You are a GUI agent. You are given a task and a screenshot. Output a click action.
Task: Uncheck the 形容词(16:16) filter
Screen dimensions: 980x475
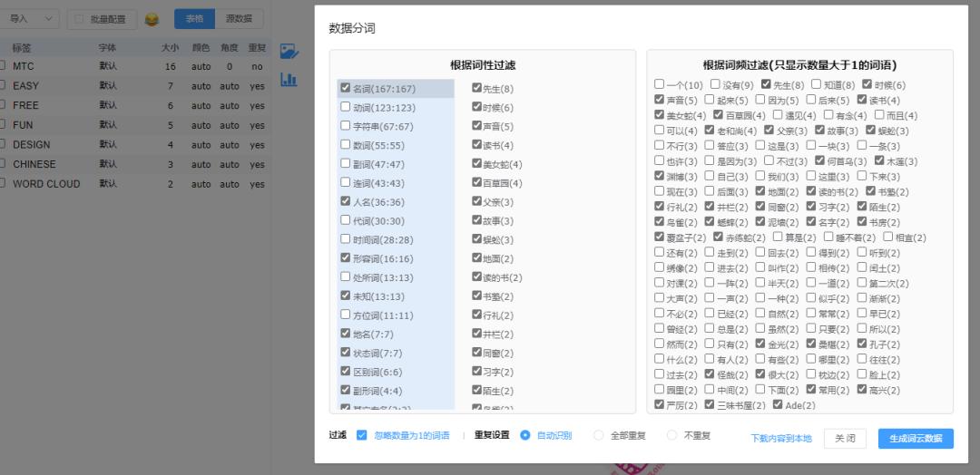point(345,257)
